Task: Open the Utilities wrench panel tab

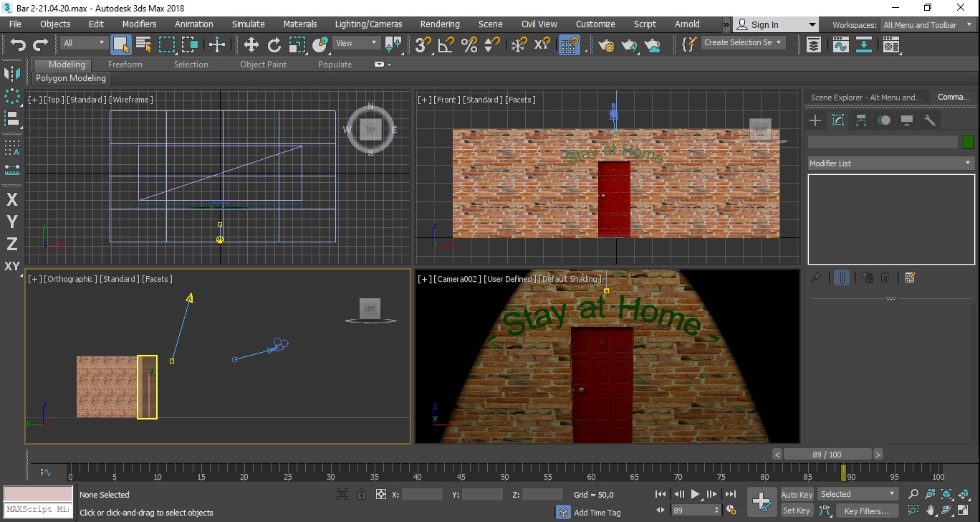Action: (930, 120)
